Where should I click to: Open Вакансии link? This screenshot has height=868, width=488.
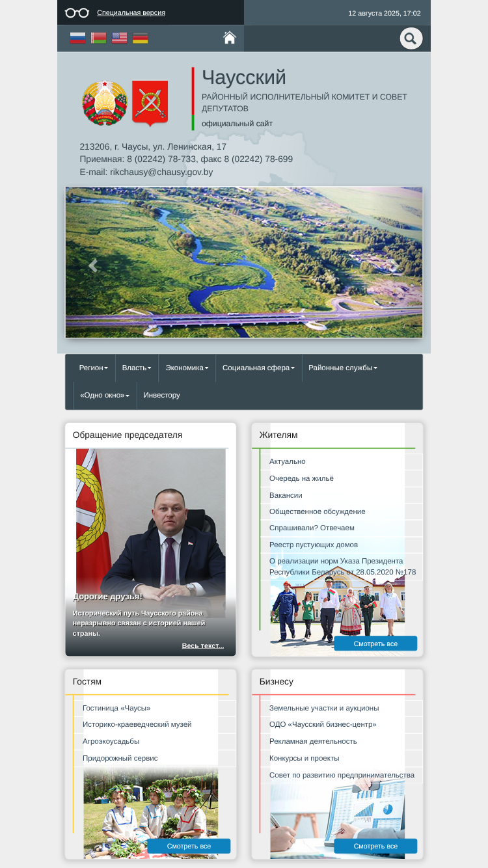coord(286,495)
